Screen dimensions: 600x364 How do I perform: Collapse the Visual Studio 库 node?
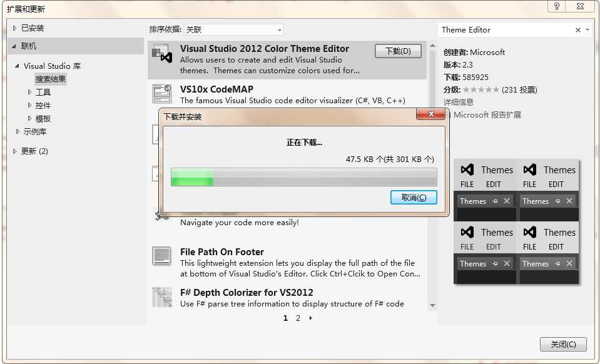[x=18, y=66]
